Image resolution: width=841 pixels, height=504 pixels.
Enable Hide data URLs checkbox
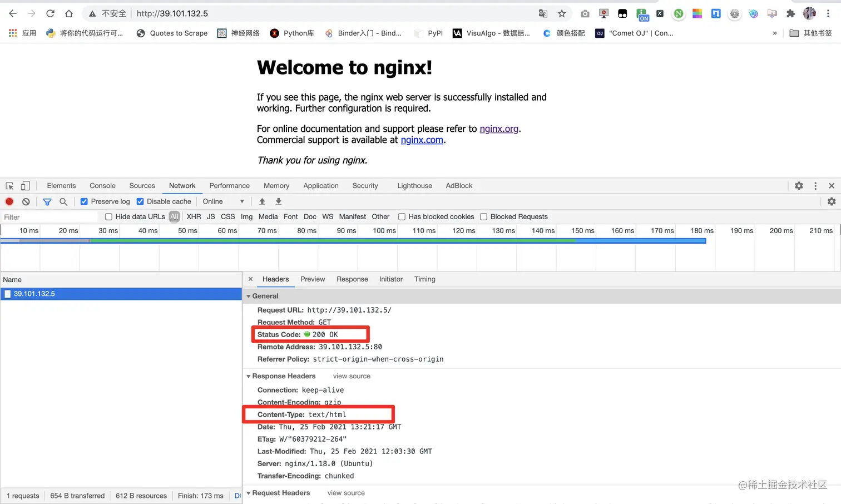(x=108, y=217)
